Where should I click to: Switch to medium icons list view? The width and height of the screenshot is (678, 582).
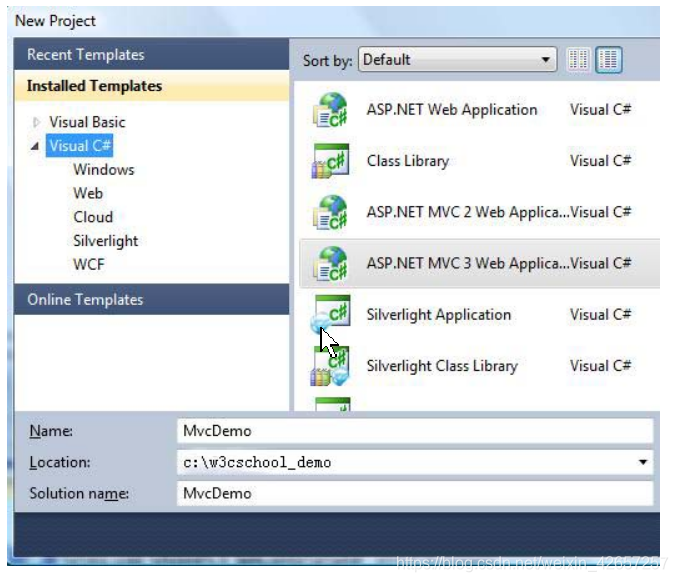click(608, 60)
